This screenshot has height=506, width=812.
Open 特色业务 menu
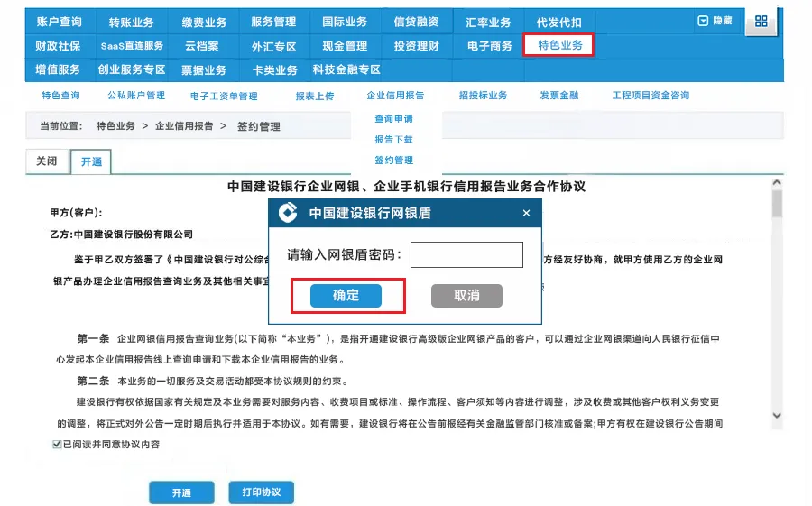559,45
